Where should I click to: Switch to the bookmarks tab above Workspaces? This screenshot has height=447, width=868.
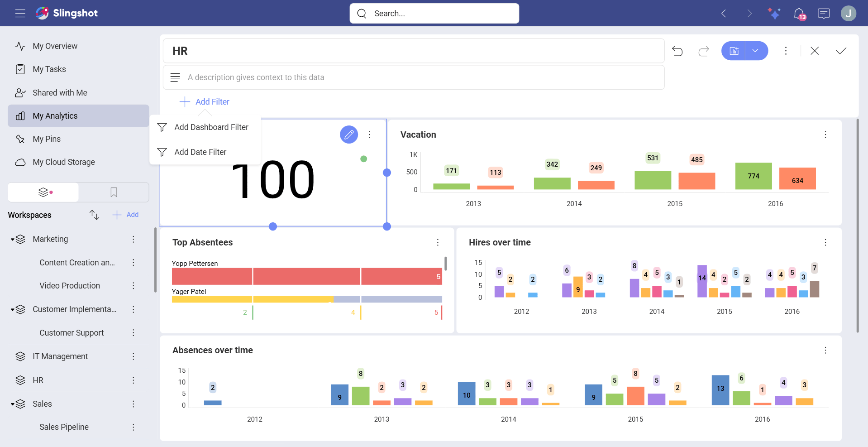pyautogui.click(x=113, y=192)
